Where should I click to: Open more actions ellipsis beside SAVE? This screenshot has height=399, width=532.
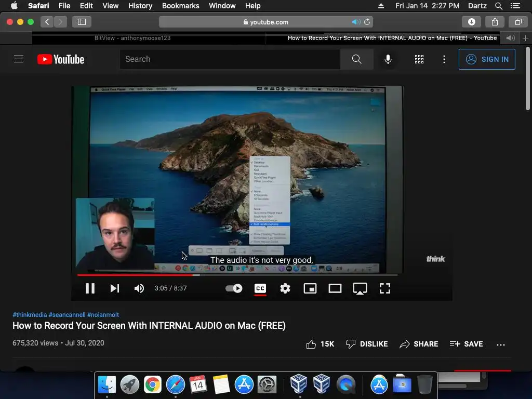coord(501,345)
